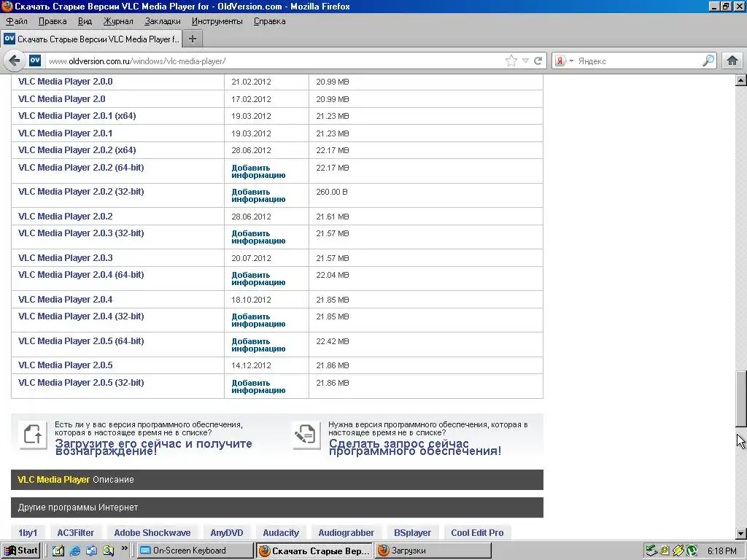The image size is (747, 560).
Task: Expand the VLC Media Player Описание section
Action: tap(276, 480)
